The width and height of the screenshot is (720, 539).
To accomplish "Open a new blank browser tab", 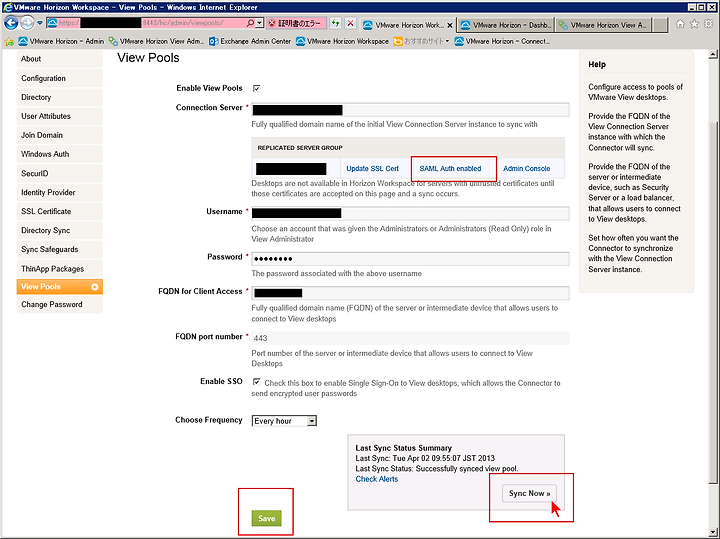I will 660,25.
